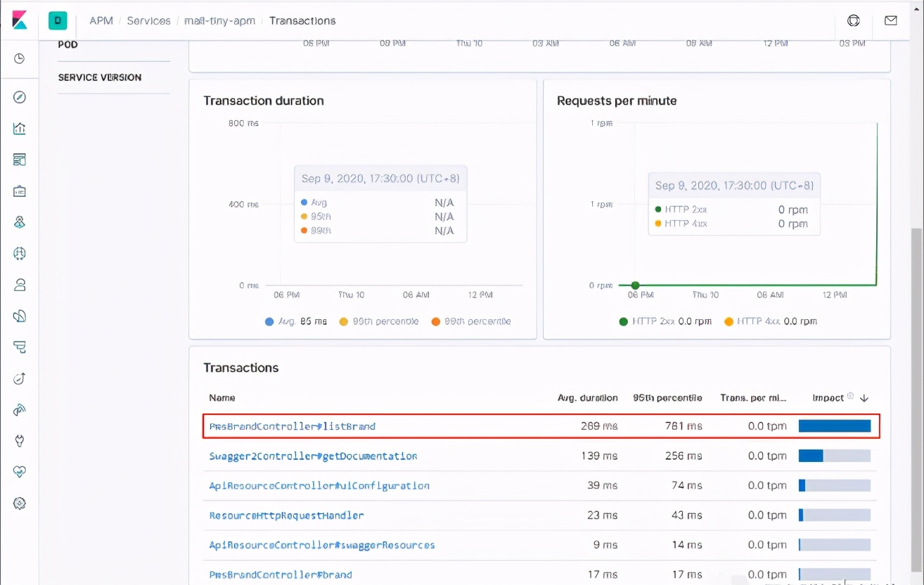This screenshot has height=585, width=924.
Task: Select the Transactions breadcrumb item
Action: point(302,21)
